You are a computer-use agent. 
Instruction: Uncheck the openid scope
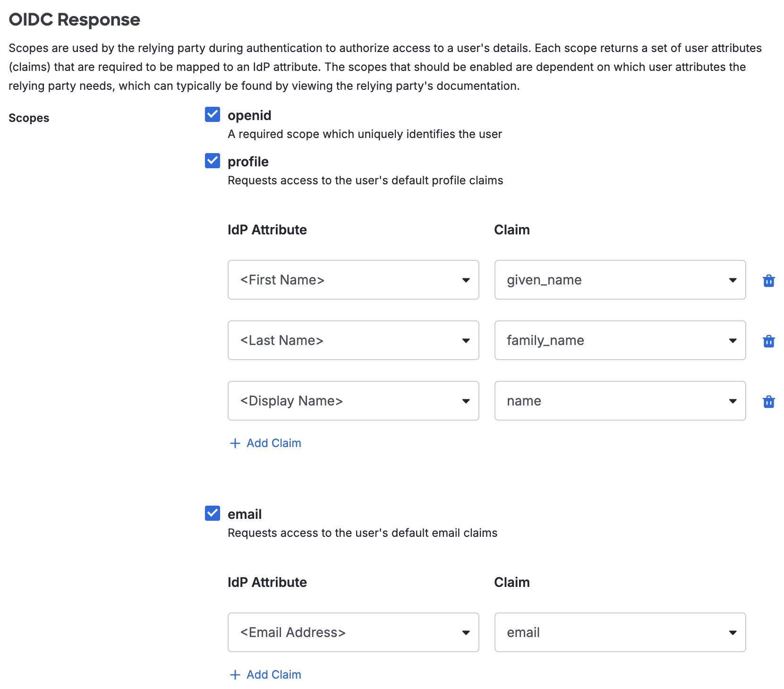(x=212, y=114)
